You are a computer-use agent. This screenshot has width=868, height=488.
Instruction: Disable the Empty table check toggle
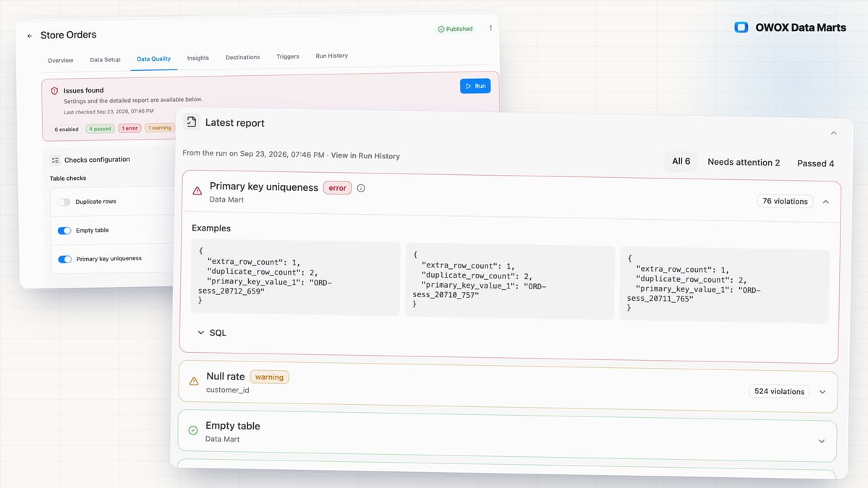point(64,231)
